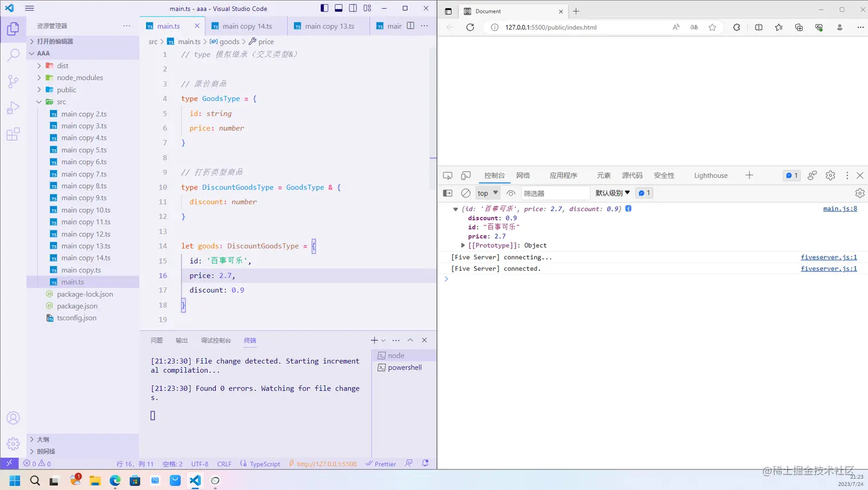Image resolution: width=868 pixels, height=490 pixels.
Task: Clear the DevTools console
Action: tap(466, 193)
